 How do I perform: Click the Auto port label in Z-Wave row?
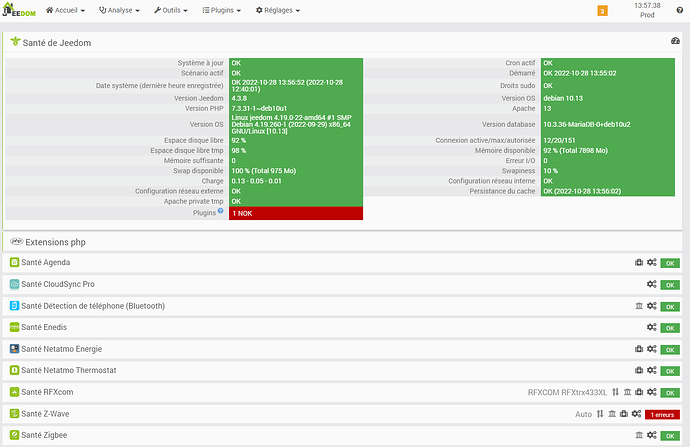[x=584, y=414]
